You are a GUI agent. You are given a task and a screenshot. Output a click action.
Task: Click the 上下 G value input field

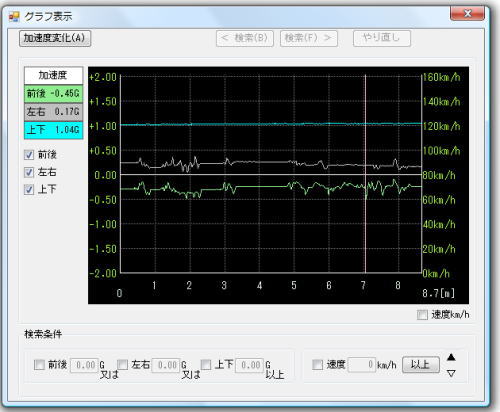(x=249, y=365)
